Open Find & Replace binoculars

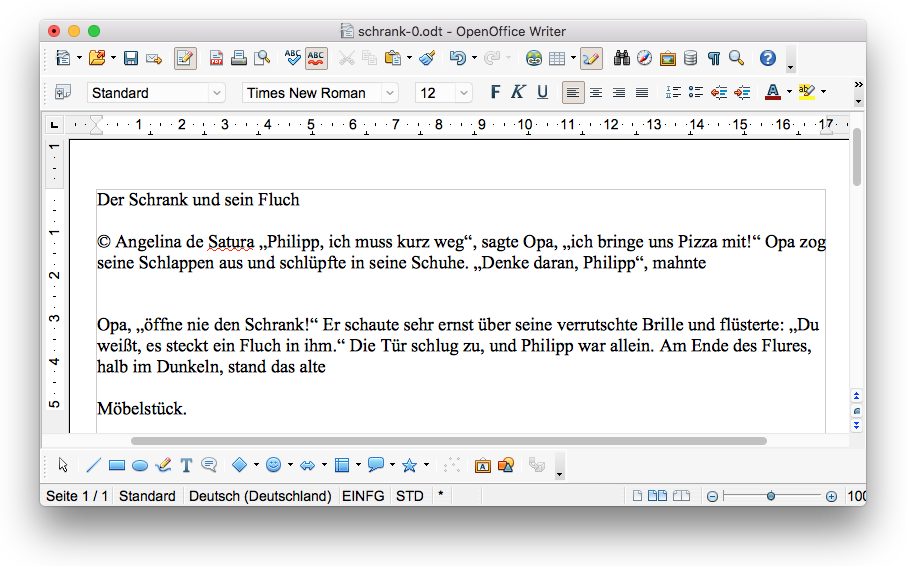coord(622,58)
